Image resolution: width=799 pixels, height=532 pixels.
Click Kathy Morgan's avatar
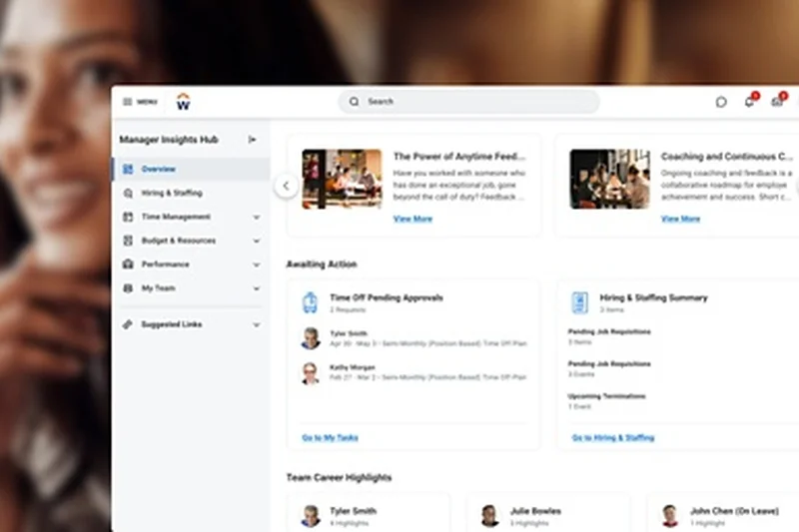[x=311, y=373]
